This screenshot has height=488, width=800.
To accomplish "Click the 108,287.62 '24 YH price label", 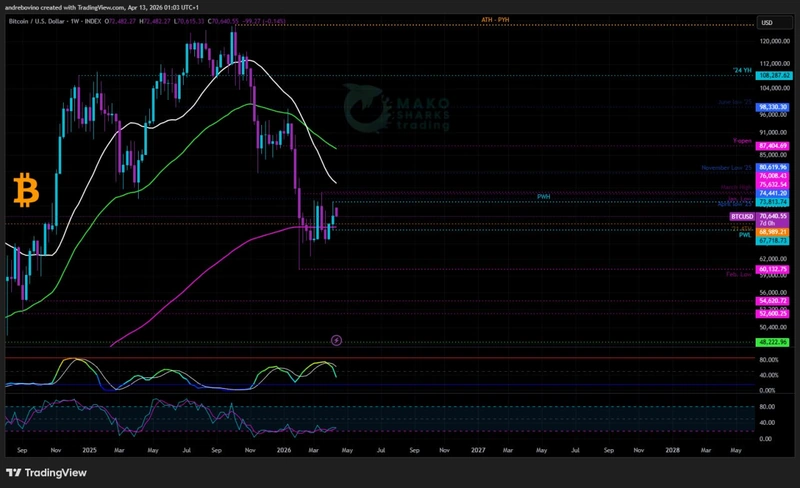I will 774,75.
